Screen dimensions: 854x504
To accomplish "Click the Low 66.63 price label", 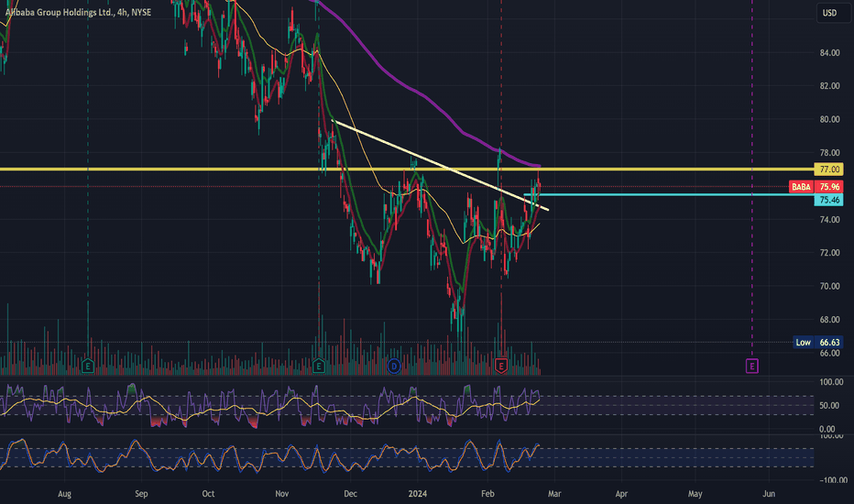I will [x=818, y=342].
